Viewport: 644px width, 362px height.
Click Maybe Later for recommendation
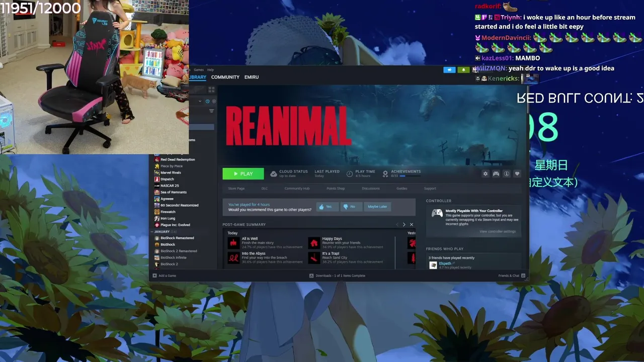click(377, 207)
